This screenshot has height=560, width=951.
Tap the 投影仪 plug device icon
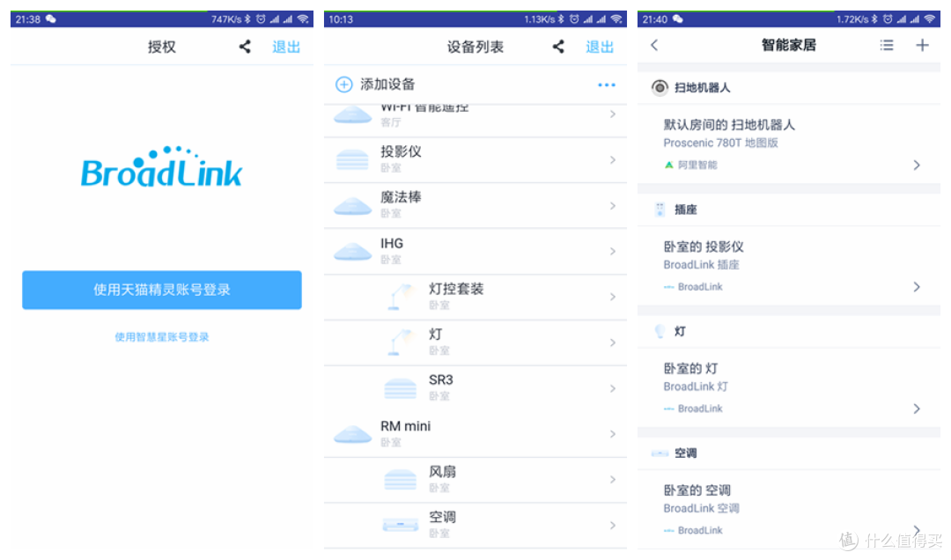pos(352,160)
